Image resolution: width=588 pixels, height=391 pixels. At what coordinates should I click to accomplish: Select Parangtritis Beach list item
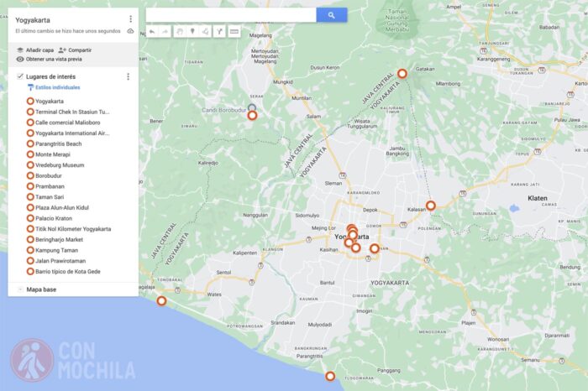tap(55, 143)
